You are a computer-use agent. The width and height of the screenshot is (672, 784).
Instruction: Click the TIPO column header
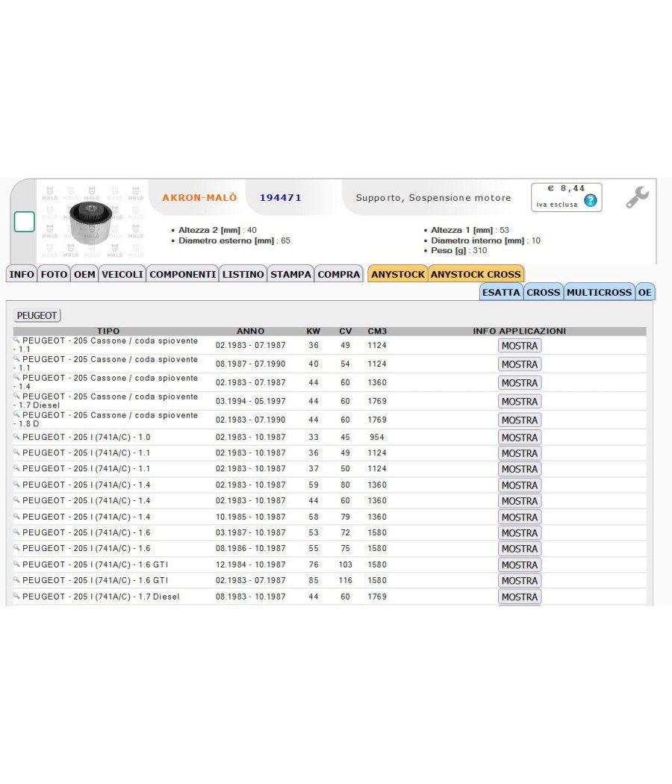pos(108,331)
